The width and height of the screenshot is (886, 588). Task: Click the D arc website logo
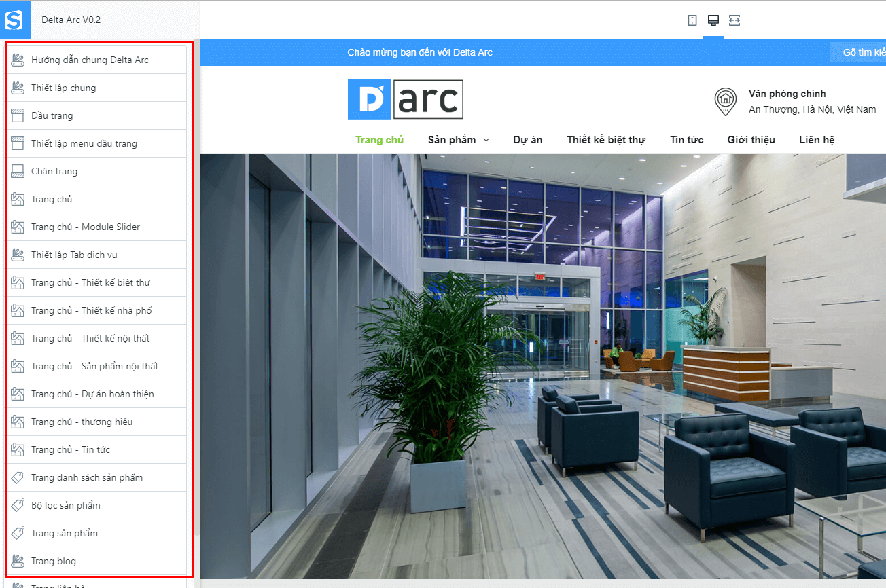click(405, 99)
